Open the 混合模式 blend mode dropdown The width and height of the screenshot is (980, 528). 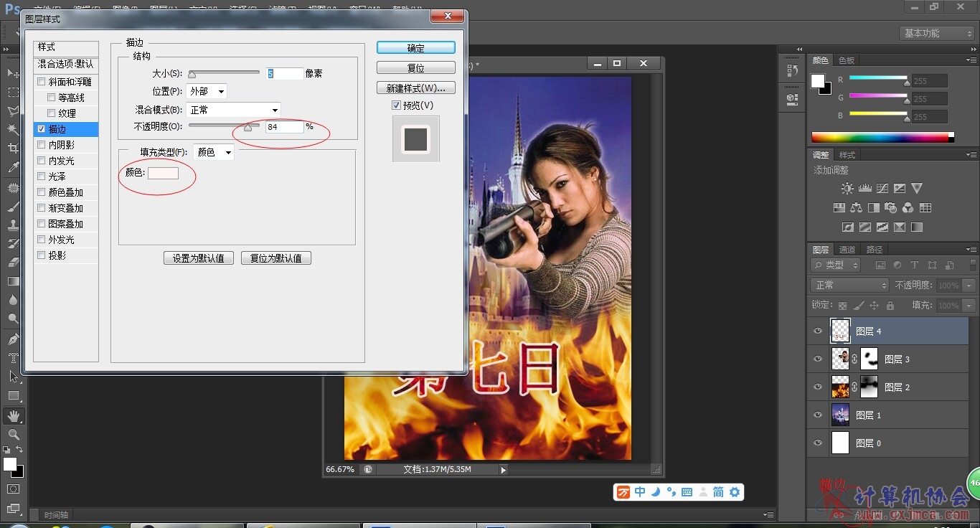coord(233,110)
